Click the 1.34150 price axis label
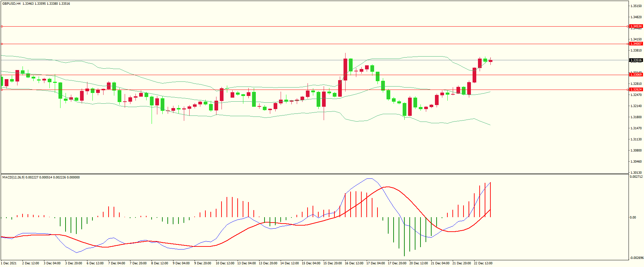 coord(636,39)
